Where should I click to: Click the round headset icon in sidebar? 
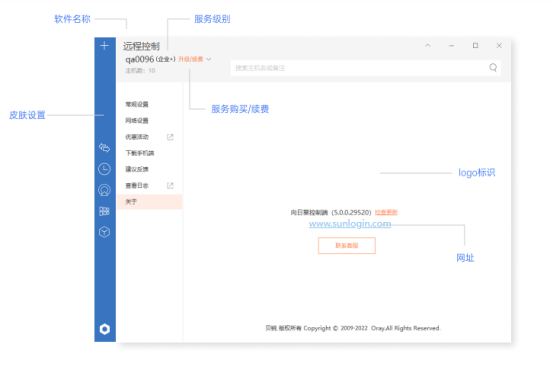tap(104, 190)
